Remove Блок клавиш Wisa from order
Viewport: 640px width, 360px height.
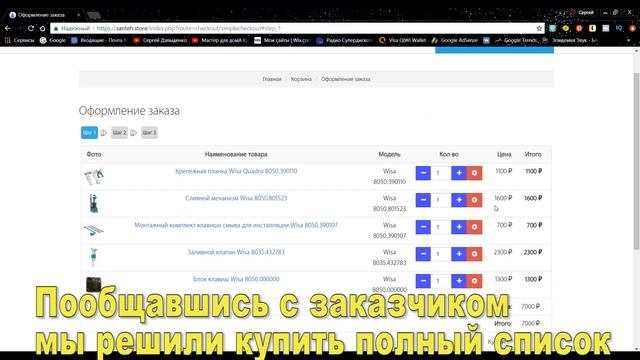pyautogui.click(x=474, y=281)
